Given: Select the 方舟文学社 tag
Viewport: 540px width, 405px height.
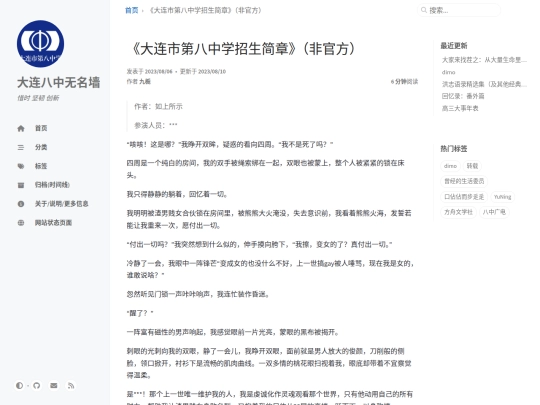Looking at the screenshot, I should [458, 212].
